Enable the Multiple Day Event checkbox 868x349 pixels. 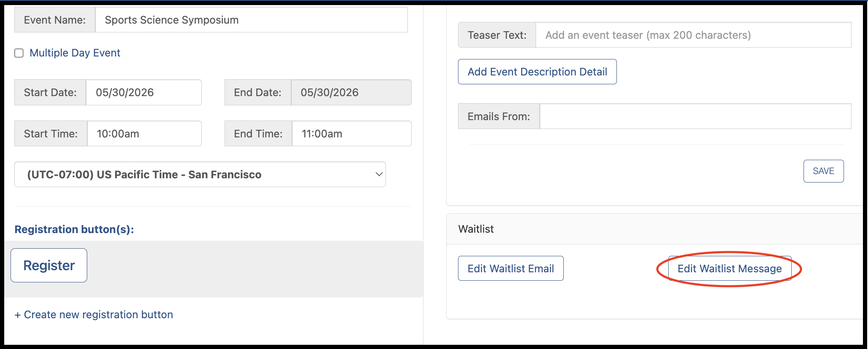pos(19,53)
